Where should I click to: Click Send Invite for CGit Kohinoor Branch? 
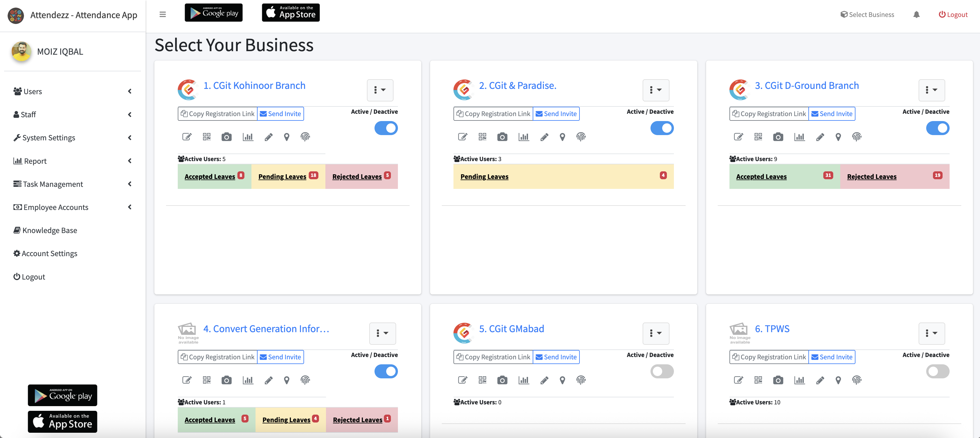pyautogui.click(x=280, y=114)
